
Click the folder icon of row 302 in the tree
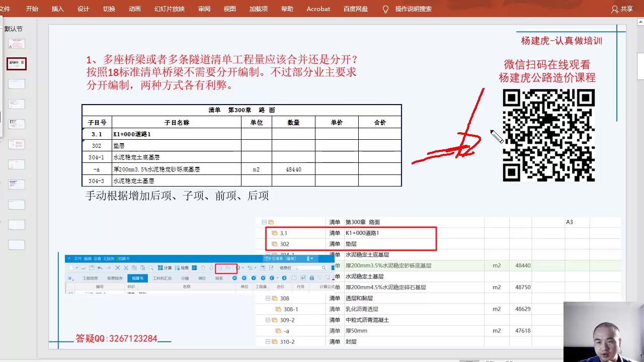(x=275, y=244)
